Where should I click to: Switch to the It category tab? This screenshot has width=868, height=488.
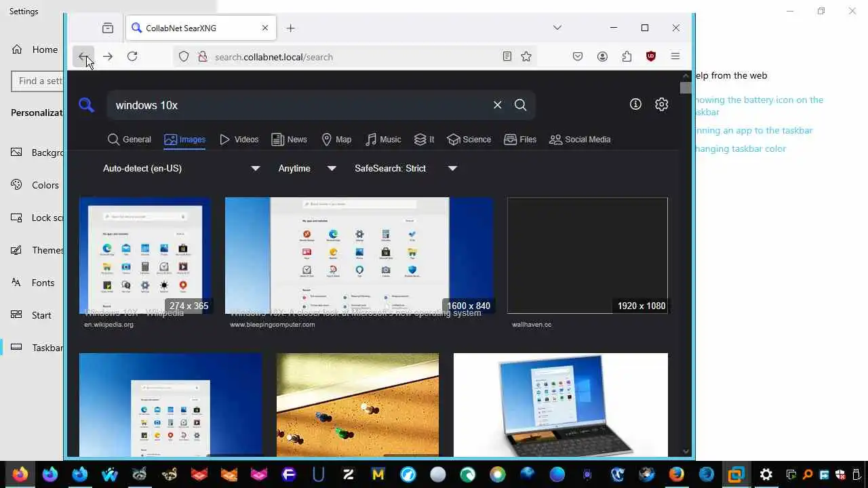(425, 140)
